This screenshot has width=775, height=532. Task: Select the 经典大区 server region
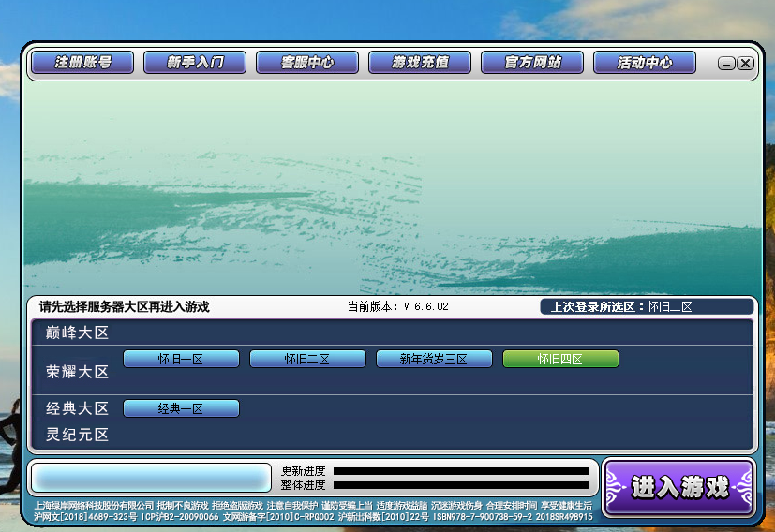[78, 408]
